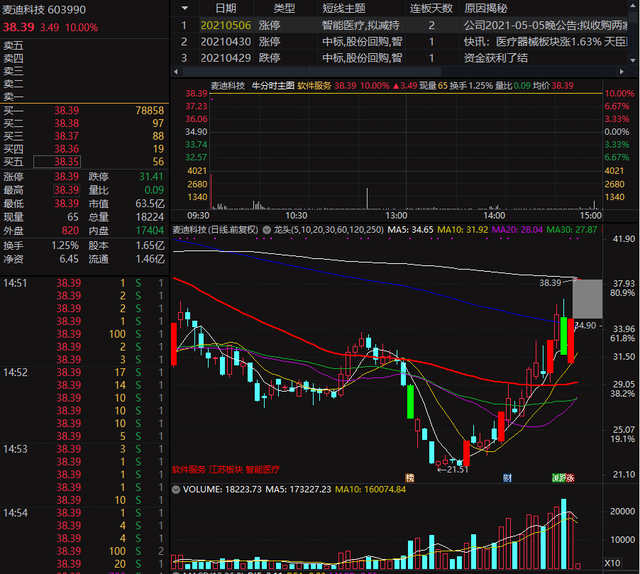Click the 短线主题 column header
The image size is (640, 574).
pyautogui.click(x=344, y=8)
